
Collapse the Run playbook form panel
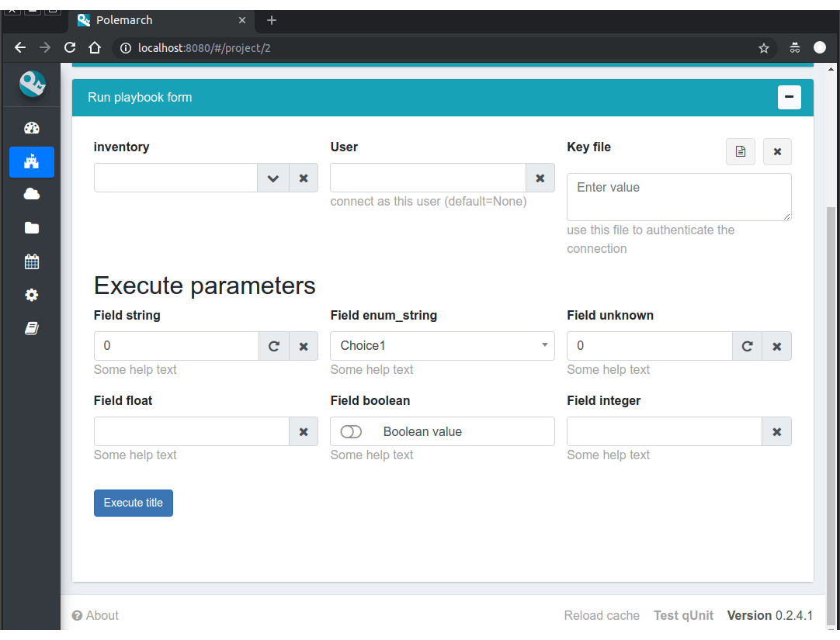789,97
